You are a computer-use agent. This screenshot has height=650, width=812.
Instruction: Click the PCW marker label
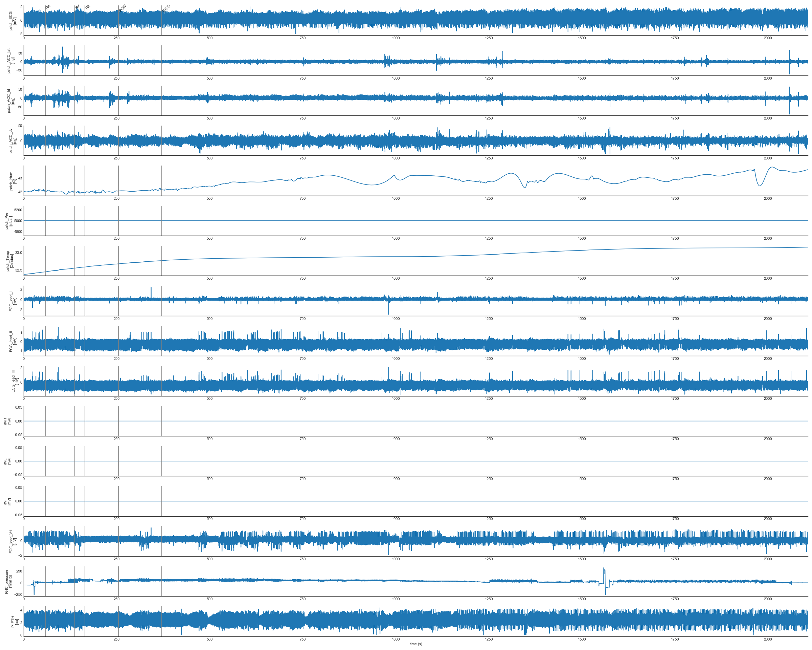point(122,8)
